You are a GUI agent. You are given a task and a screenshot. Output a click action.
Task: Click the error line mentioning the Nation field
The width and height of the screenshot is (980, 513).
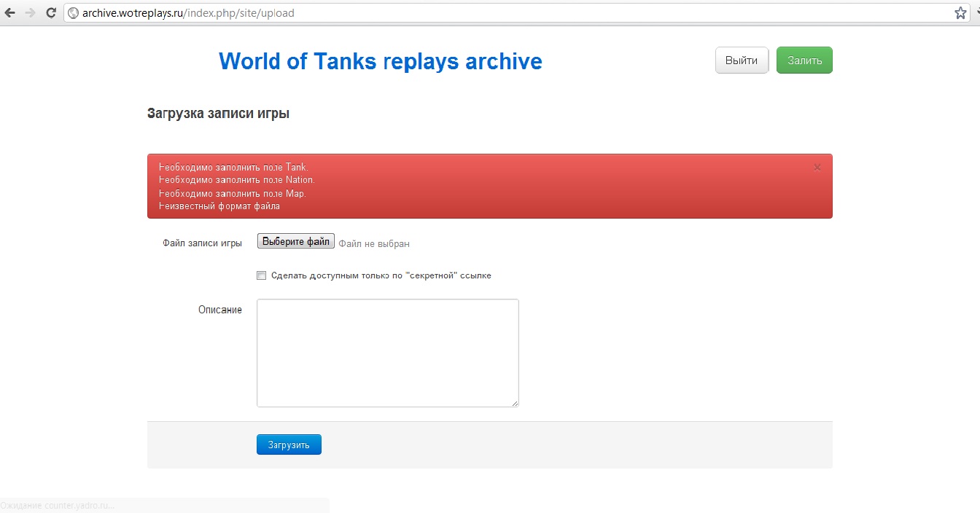coord(236,179)
